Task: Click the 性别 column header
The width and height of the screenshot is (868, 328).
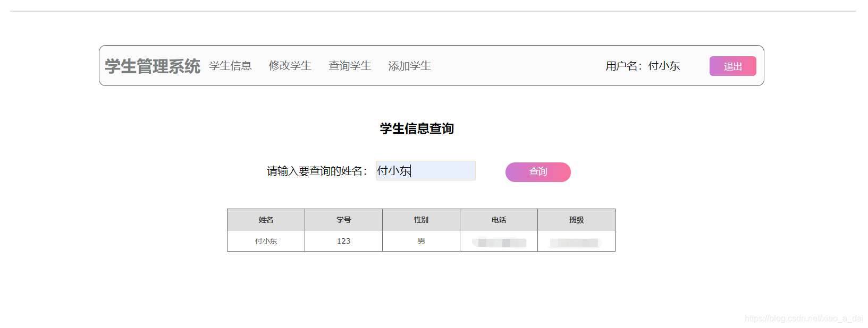Action: pyautogui.click(x=421, y=220)
